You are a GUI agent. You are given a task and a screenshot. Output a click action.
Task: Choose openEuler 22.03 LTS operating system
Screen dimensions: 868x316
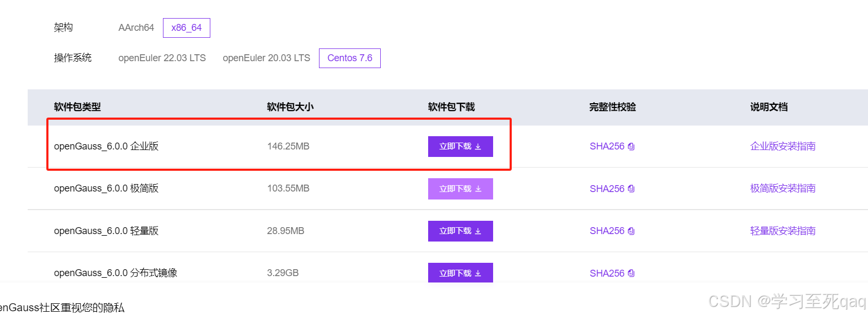pyautogui.click(x=162, y=58)
